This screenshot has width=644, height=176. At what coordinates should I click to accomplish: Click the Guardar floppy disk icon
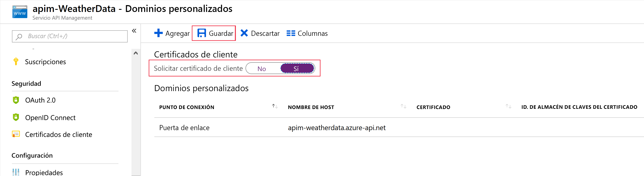click(202, 33)
